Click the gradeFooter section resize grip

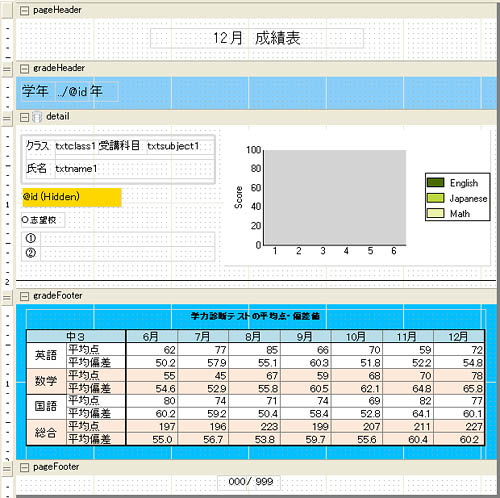coord(7,297)
